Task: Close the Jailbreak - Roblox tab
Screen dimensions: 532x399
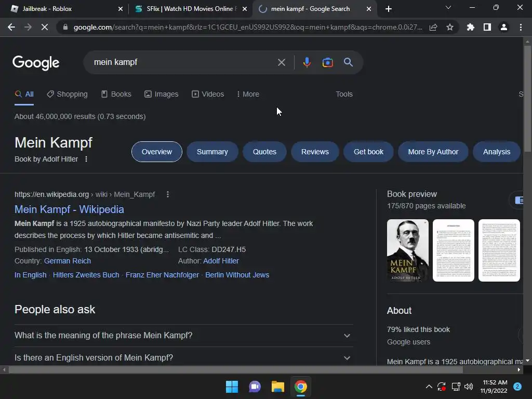Action: (121, 9)
